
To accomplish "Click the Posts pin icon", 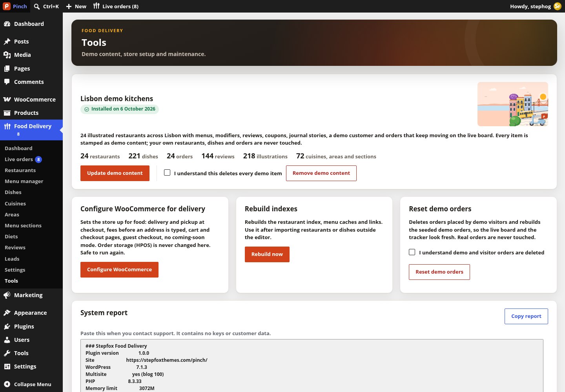I will tap(7, 42).
